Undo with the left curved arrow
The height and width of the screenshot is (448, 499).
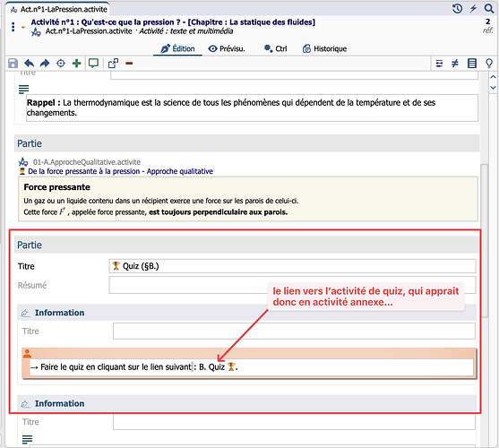click(x=29, y=64)
